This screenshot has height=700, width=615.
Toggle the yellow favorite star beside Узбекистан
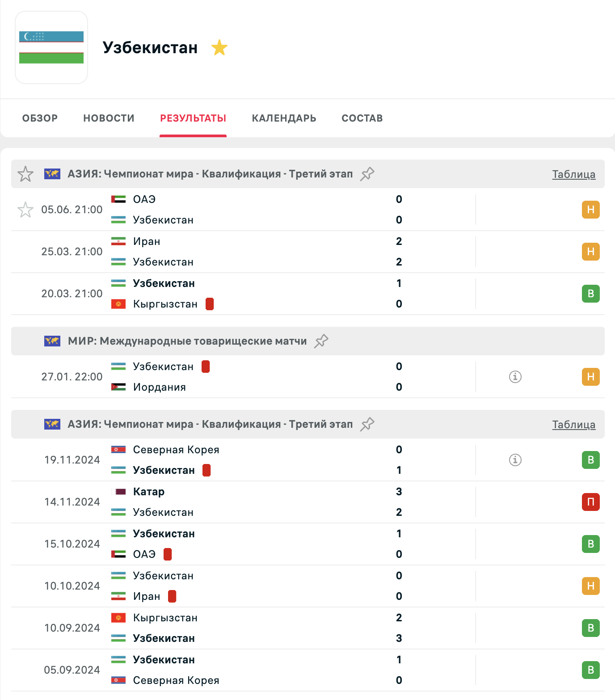click(x=219, y=48)
